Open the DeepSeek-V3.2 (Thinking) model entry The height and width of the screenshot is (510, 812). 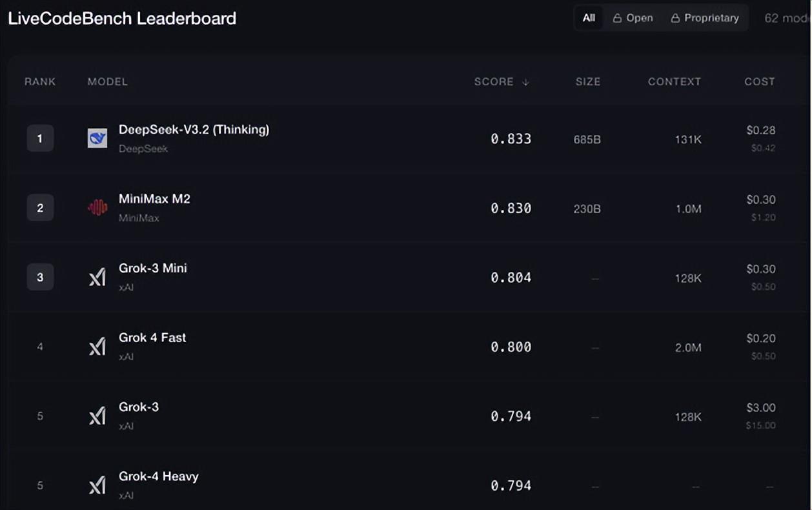click(194, 130)
